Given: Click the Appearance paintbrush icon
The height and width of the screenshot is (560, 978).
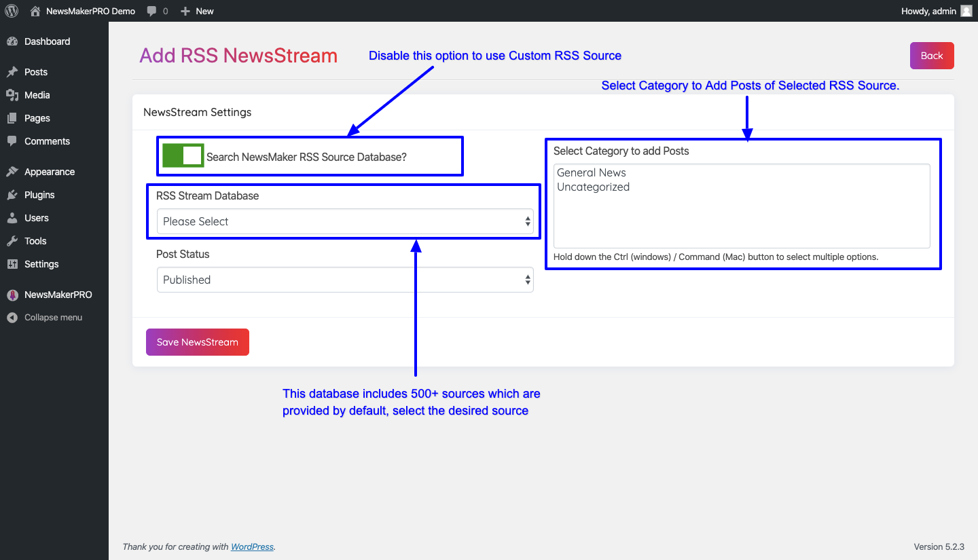Looking at the screenshot, I should (x=12, y=172).
